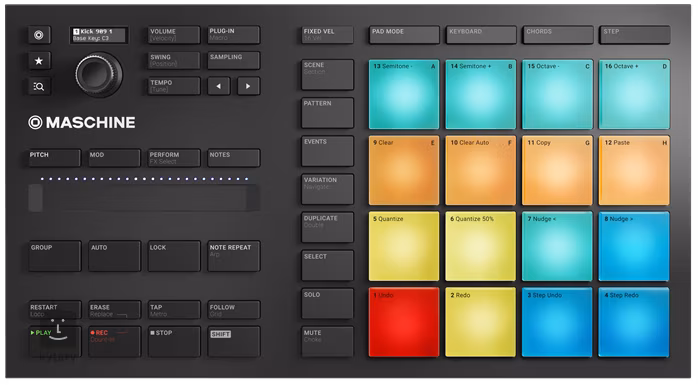
Task: Tap pad 10 Clear Auto
Action: pos(481,171)
